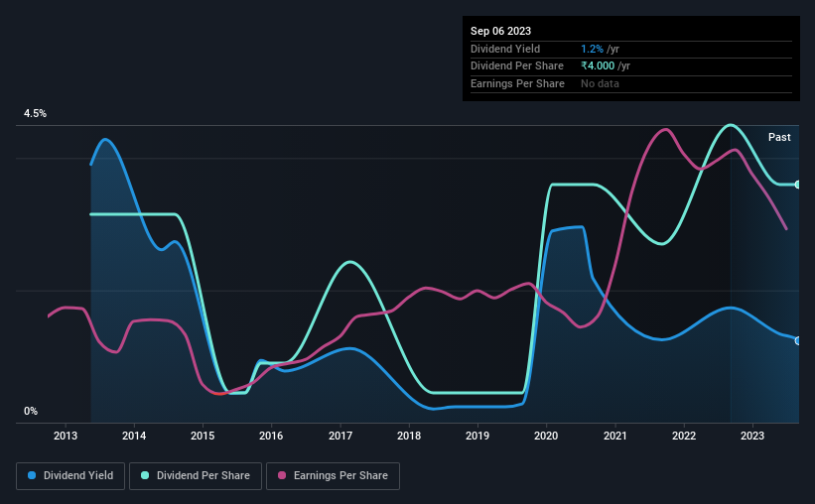Click the 2014 x-axis label
Image resolution: width=815 pixels, height=504 pixels.
134,436
